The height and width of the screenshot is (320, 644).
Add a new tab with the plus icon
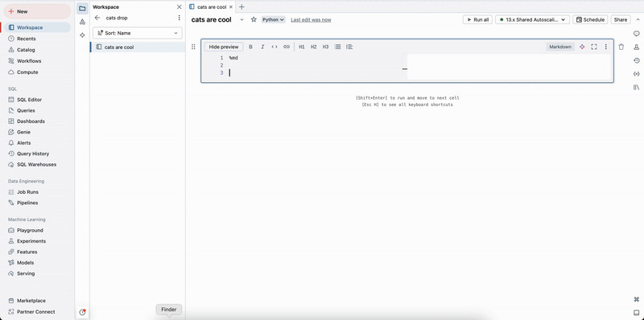[242, 7]
